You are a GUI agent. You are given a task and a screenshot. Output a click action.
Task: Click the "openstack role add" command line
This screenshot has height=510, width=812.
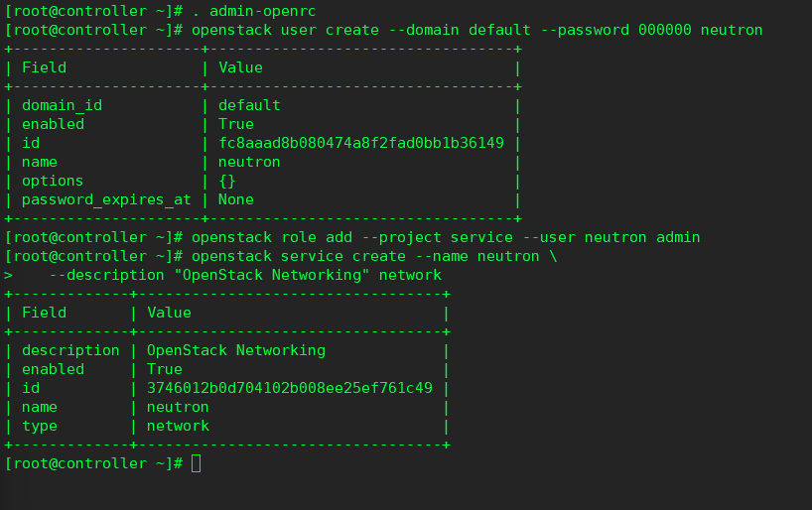(446, 237)
